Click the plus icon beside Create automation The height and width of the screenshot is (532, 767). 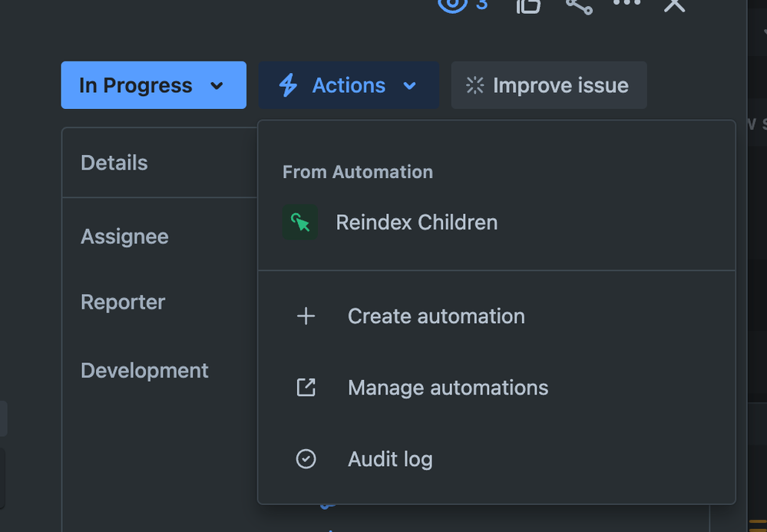point(306,316)
